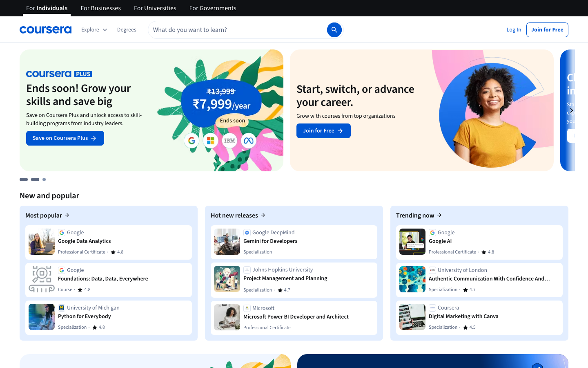Click Microsoft icon on Power BI card
This screenshot has height=368, width=588.
point(247,308)
